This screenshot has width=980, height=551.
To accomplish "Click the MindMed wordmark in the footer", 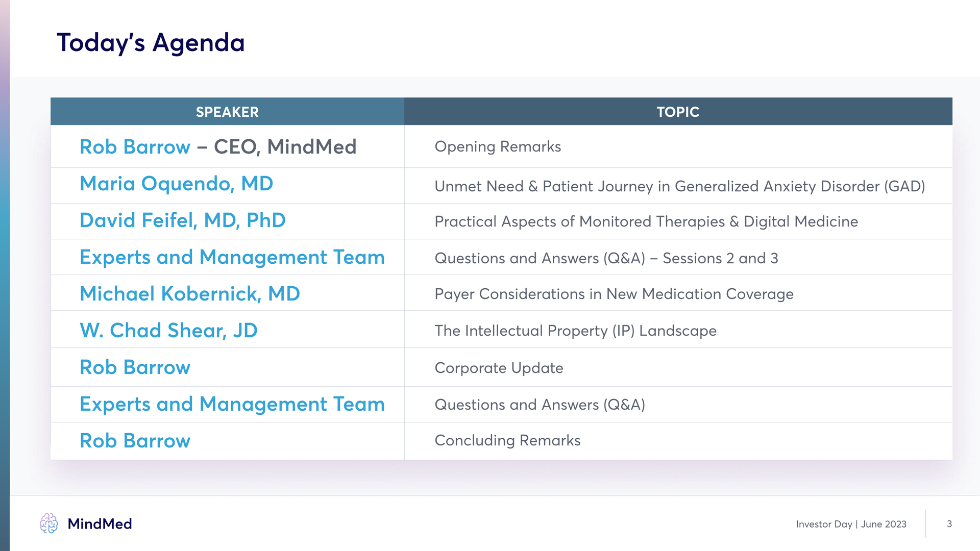I will click(x=100, y=524).
